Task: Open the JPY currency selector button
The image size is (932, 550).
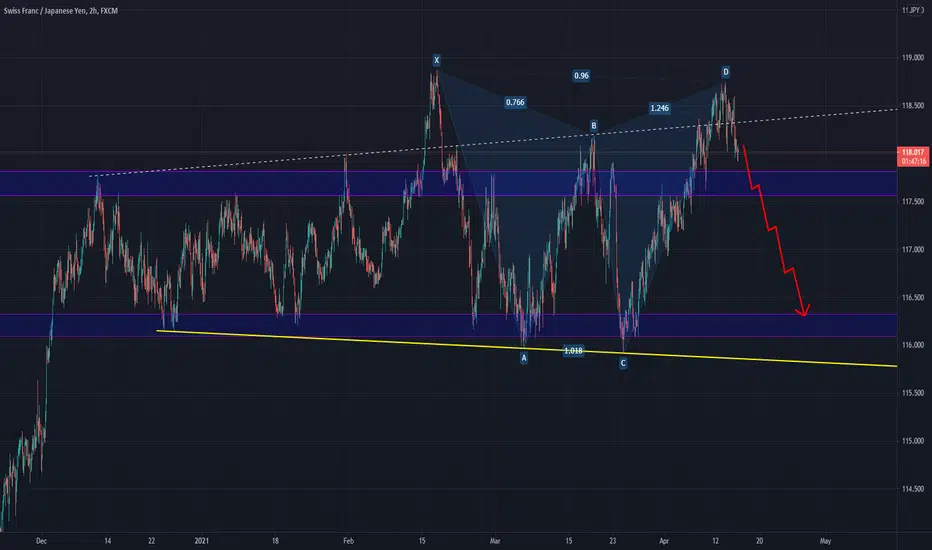Action: 912,10
